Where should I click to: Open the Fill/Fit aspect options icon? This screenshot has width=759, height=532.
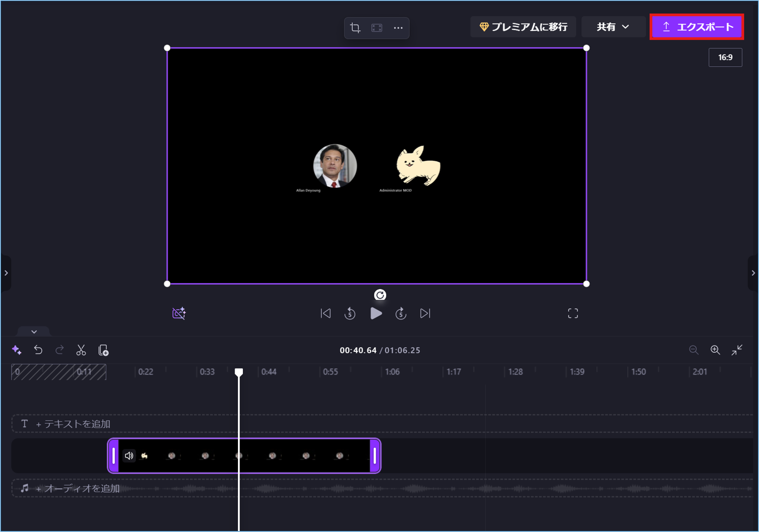377,28
